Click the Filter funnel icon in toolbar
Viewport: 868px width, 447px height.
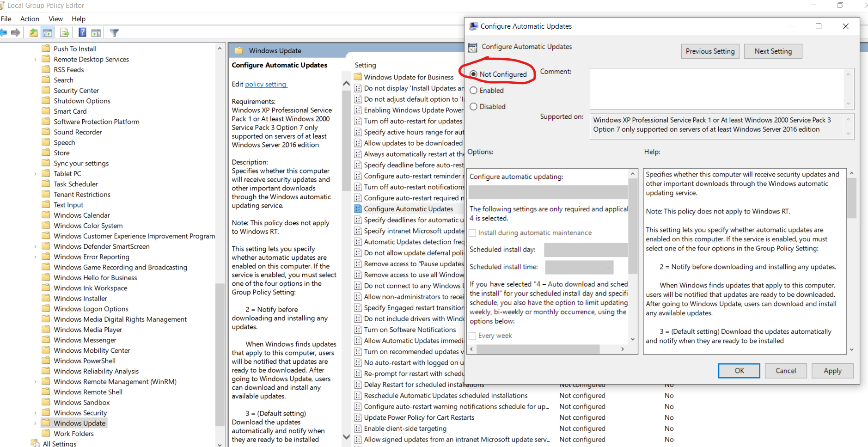pos(114,32)
